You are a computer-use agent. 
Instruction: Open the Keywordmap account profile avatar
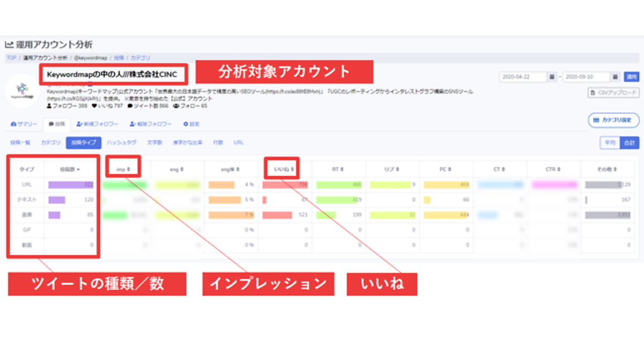coord(23,91)
